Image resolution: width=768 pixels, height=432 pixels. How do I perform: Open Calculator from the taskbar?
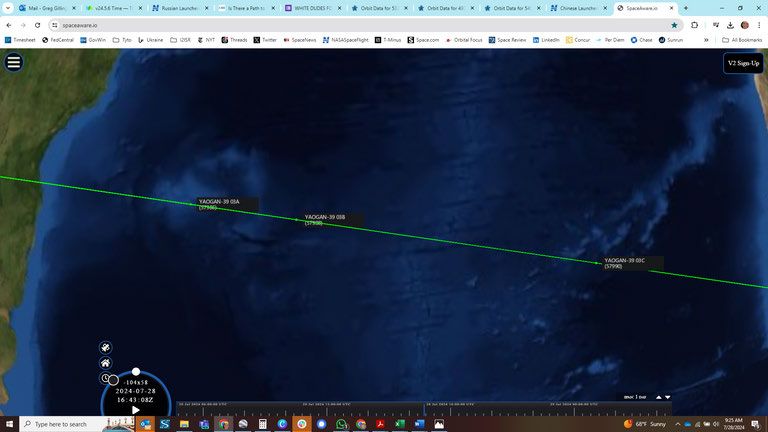pos(263,424)
